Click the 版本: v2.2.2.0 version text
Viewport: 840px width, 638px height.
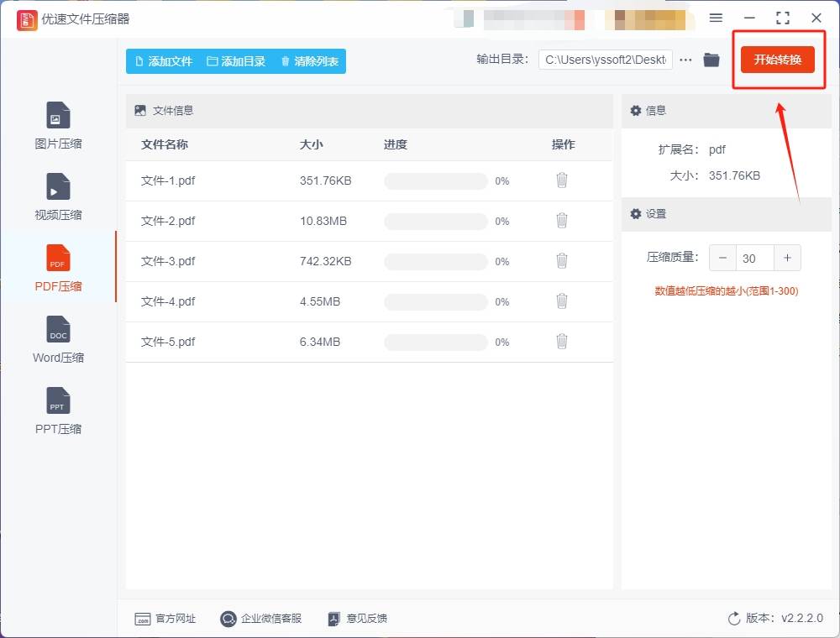coord(785,618)
